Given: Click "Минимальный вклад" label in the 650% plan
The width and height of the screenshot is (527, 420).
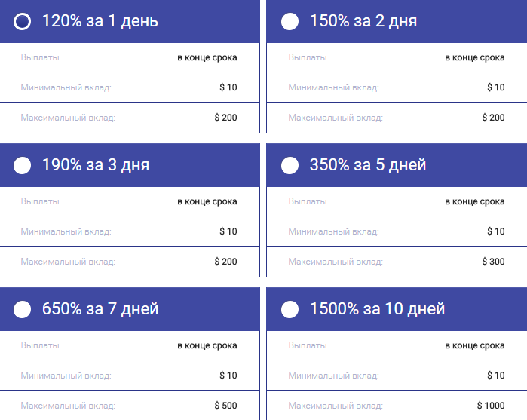Looking at the screenshot, I should click(66, 376).
